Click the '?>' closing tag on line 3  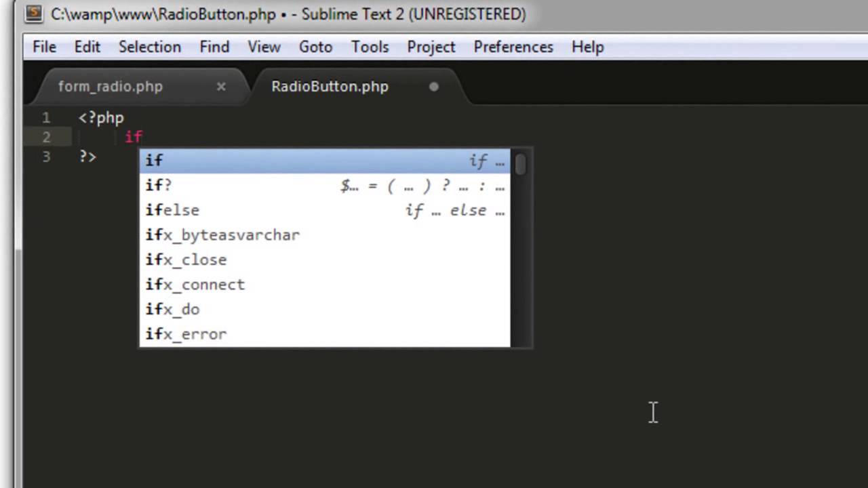tap(87, 157)
